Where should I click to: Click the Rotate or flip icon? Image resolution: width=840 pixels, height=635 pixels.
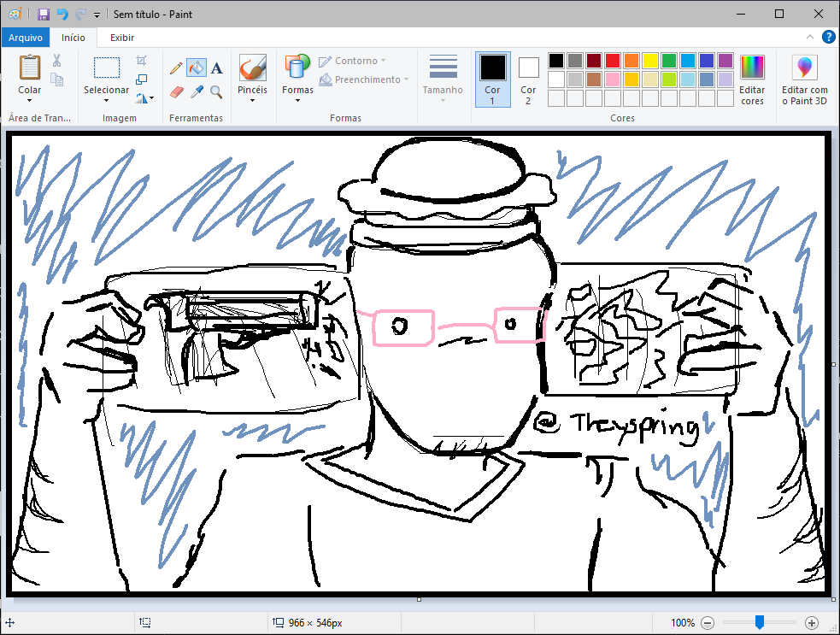[141, 98]
